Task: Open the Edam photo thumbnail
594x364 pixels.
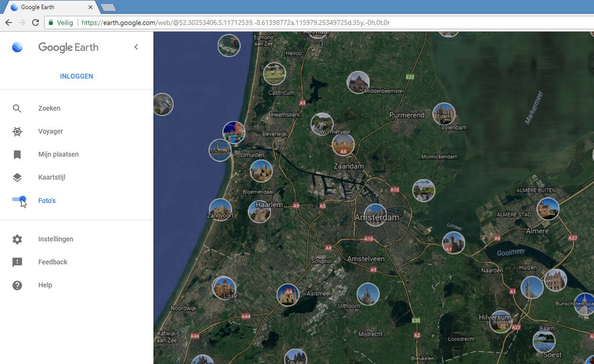Action: (443, 114)
